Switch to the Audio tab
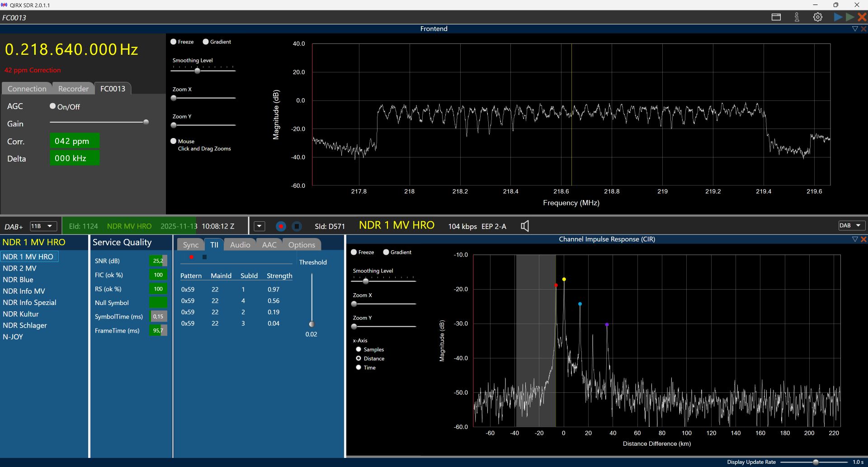Viewport: 868px width, 467px height. click(x=240, y=245)
